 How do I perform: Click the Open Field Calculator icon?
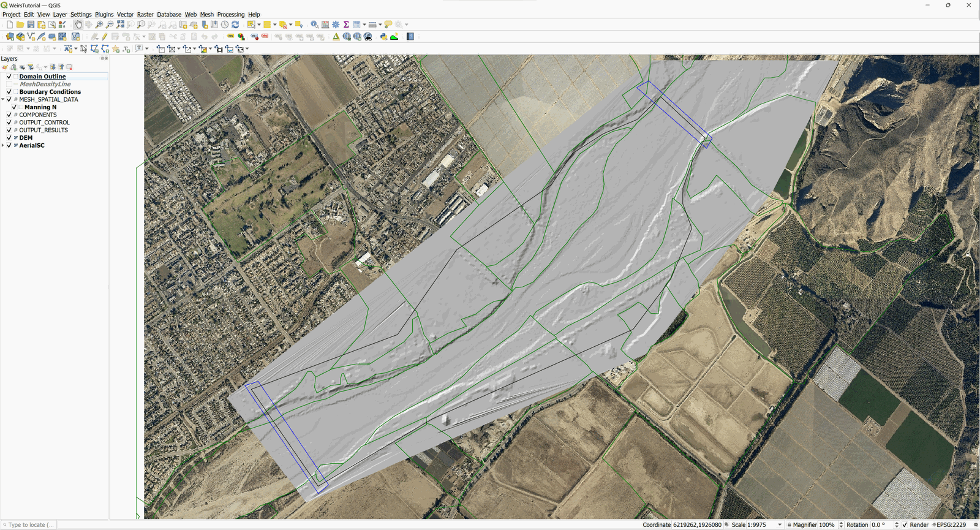325,25
